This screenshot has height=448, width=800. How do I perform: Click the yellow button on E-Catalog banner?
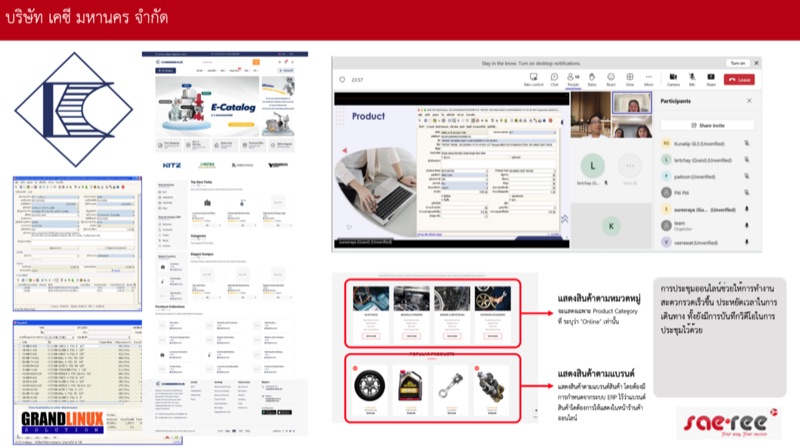coord(241,124)
